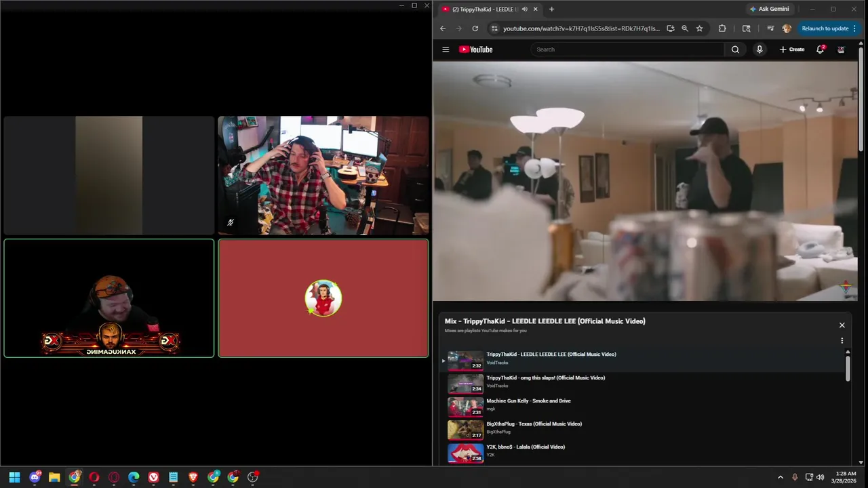Image resolution: width=868 pixels, height=488 pixels.
Task: Open Google Lens search icon in toolbar
Action: 746,28
